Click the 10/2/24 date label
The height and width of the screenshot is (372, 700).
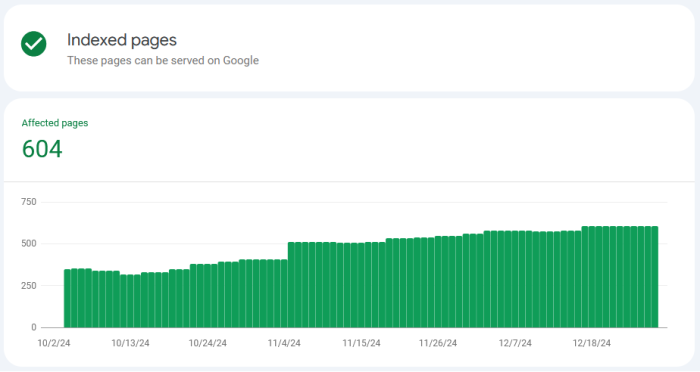point(54,343)
